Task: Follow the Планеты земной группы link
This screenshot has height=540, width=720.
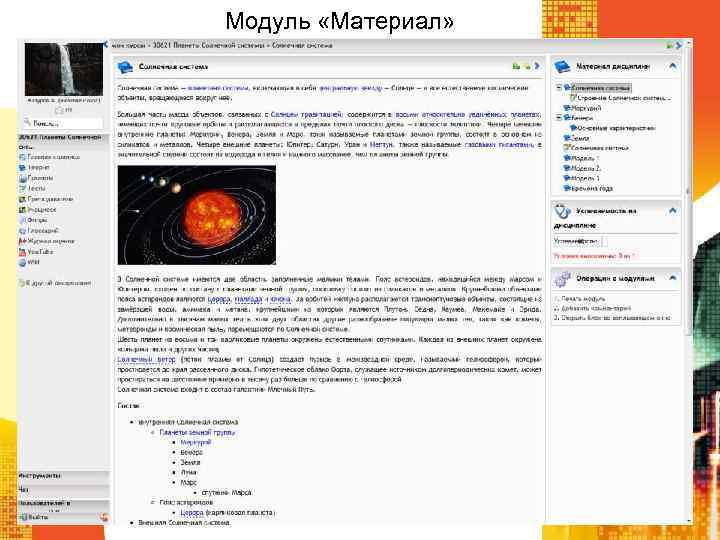Action: tap(197, 432)
